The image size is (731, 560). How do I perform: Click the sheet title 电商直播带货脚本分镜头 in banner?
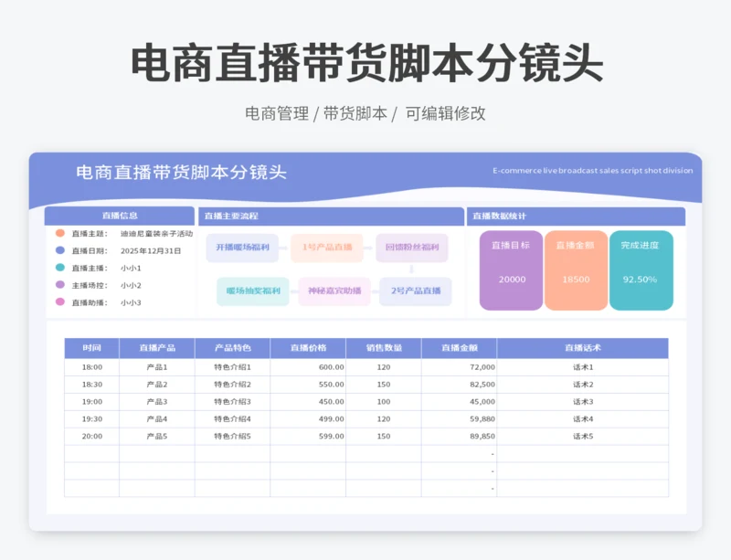coord(181,172)
